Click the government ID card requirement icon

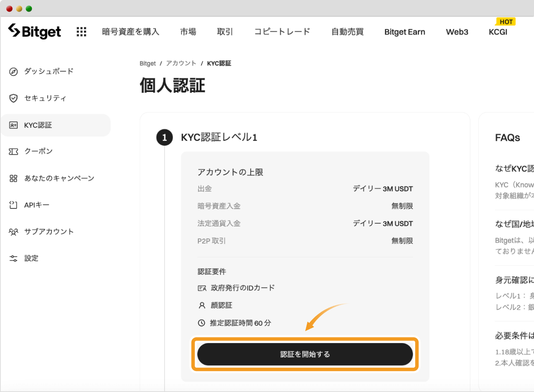[202, 288]
